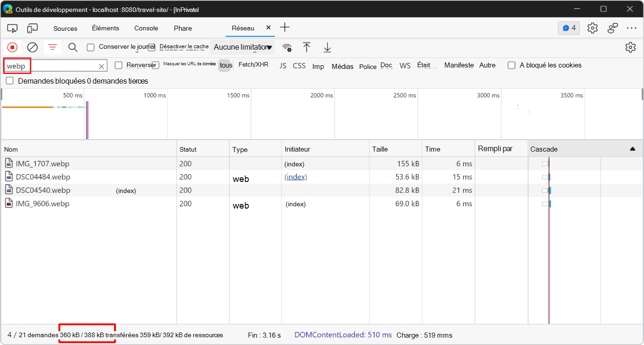The image size is (644, 345).
Task: Toggle the device emulation icon
Action: (32, 28)
